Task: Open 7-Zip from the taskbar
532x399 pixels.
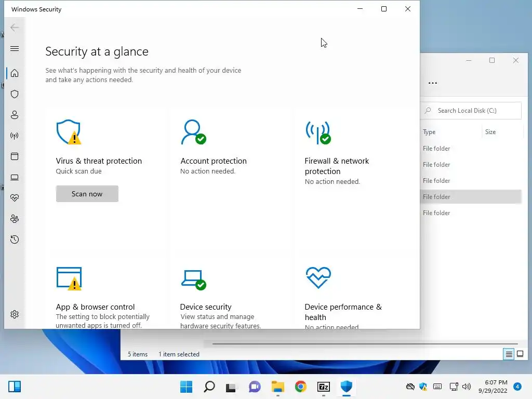Action: tap(323, 387)
